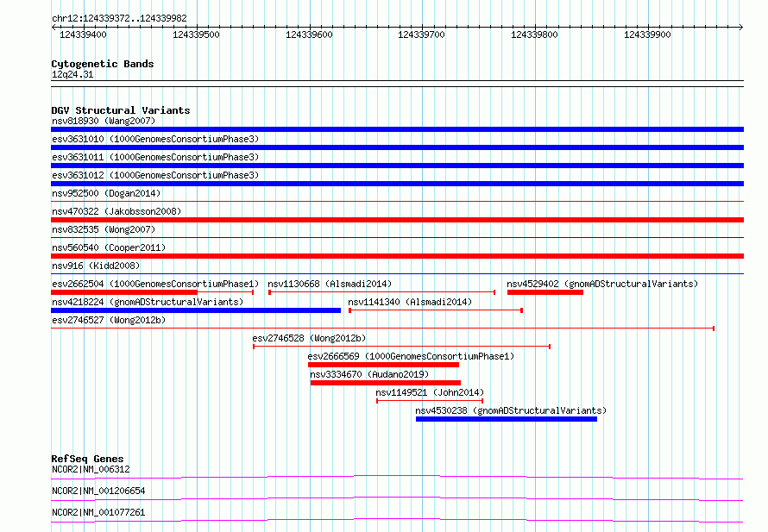Image resolution: width=768 pixels, height=532 pixels.
Task: Open nsv4218224 (gnomADStructuralVariants) label
Action: click(x=148, y=302)
